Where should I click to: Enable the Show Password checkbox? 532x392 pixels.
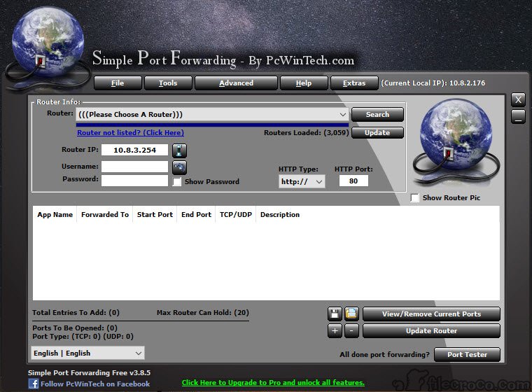[x=177, y=181]
